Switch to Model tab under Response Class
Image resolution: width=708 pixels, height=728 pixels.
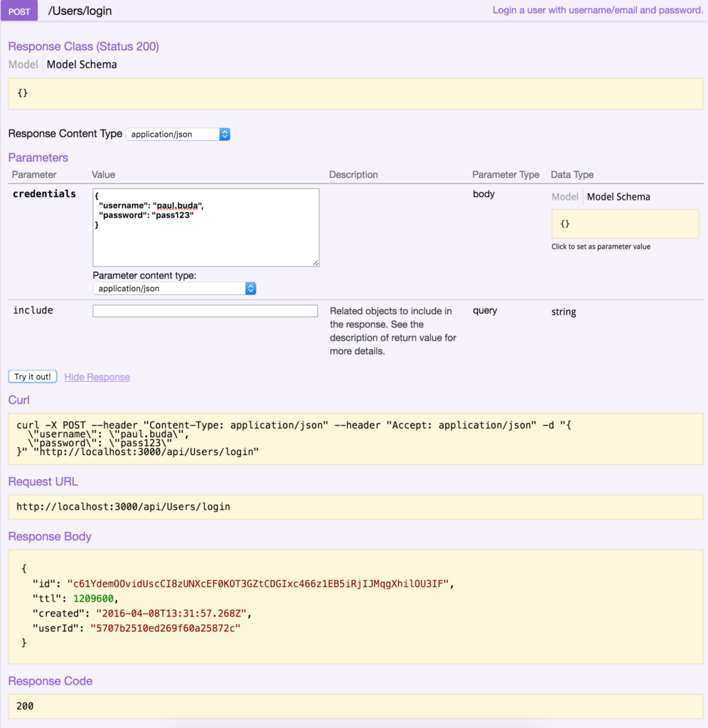(x=23, y=65)
